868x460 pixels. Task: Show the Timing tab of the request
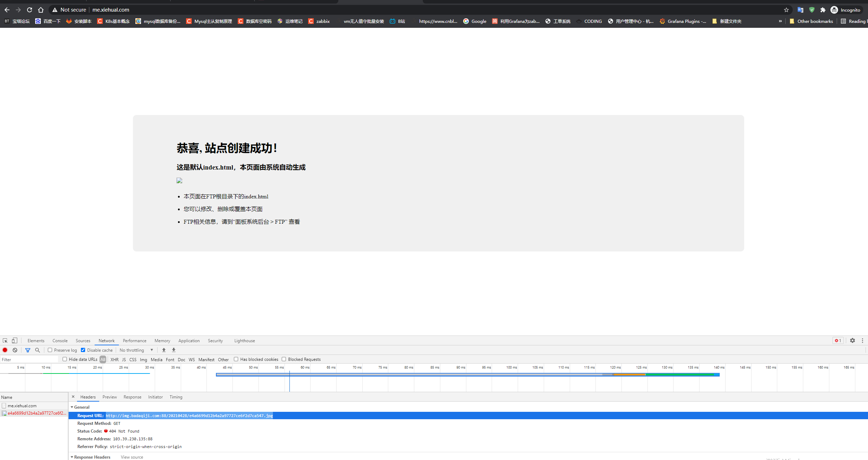[x=176, y=397]
